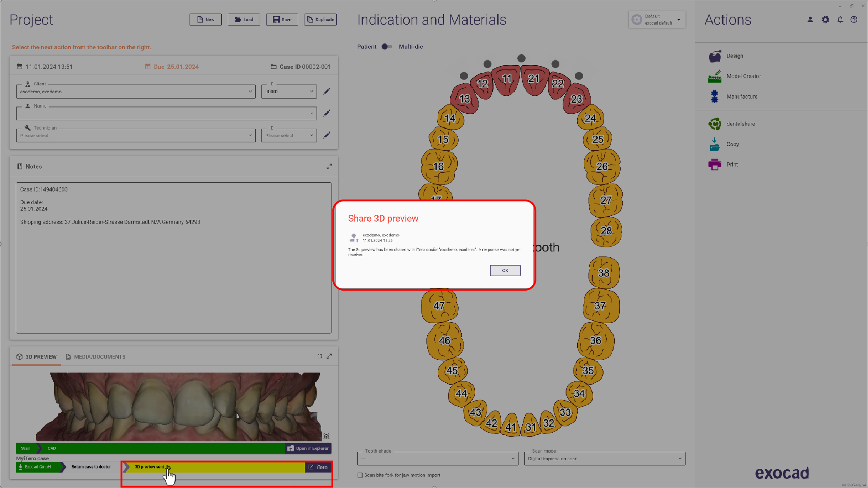Click the 3D preview sent status bar

(x=215, y=467)
